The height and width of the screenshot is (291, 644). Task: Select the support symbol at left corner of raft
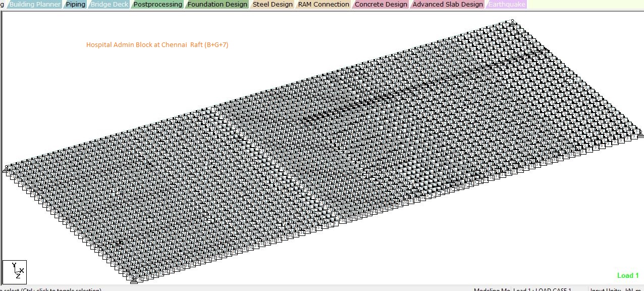[x=7, y=169]
